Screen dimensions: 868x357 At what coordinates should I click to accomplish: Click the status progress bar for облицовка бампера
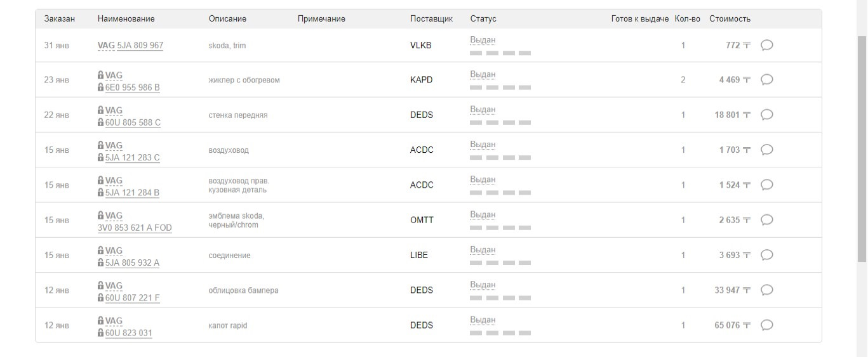[x=500, y=298]
